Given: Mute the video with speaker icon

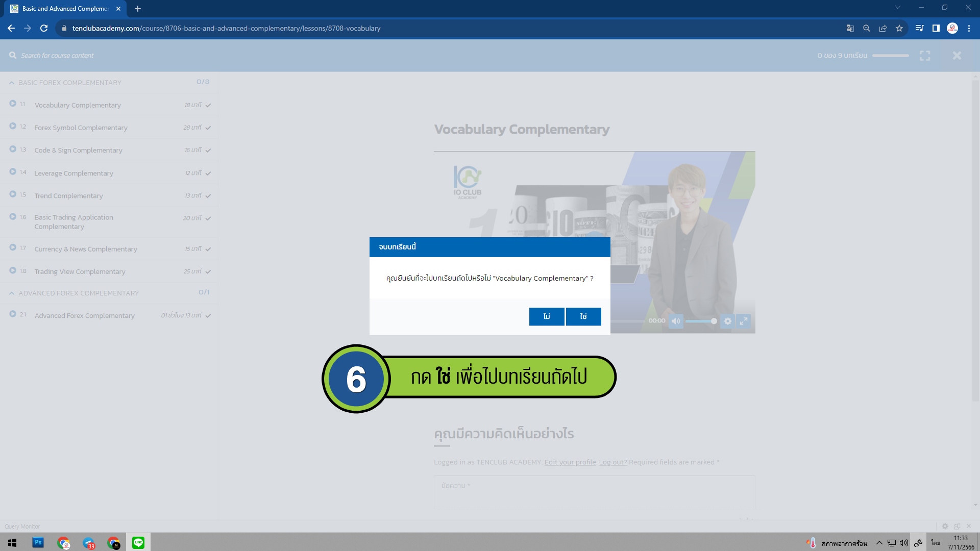Looking at the screenshot, I should 676,321.
